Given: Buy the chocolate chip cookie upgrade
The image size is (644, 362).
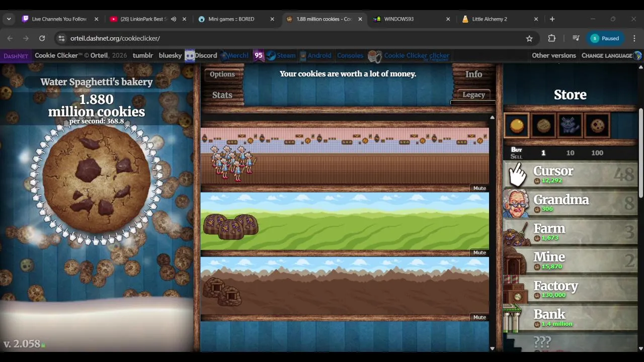Looking at the screenshot, I should click(x=597, y=126).
